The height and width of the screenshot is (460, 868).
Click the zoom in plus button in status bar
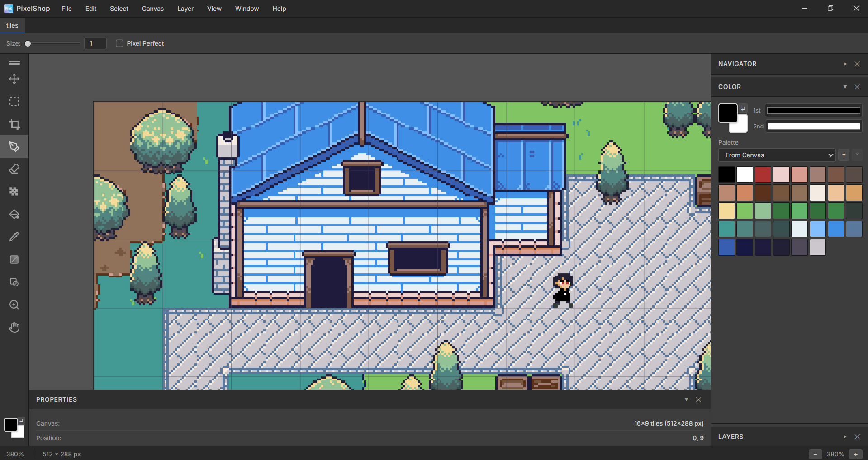click(x=855, y=454)
